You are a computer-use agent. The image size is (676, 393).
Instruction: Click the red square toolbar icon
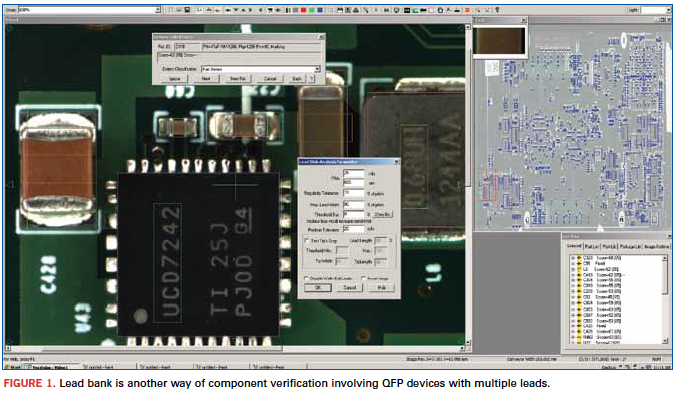coord(304,10)
